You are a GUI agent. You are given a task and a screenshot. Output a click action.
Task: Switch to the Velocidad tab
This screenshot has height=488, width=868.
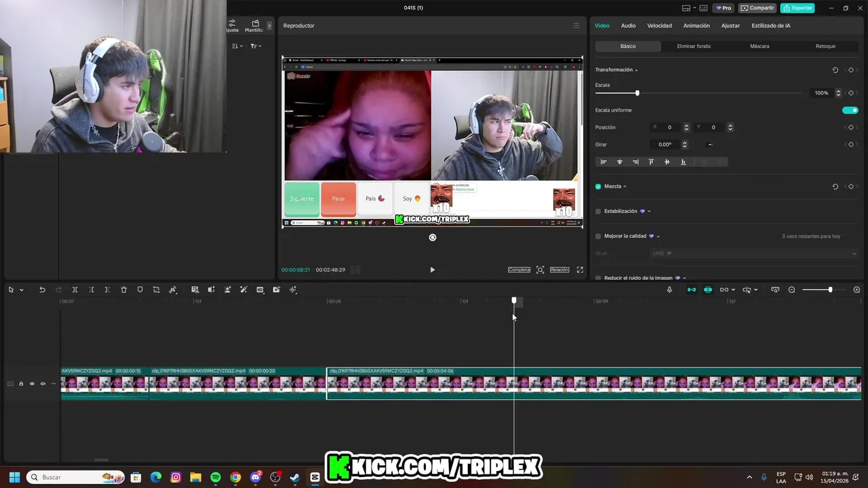[x=659, y=26]
